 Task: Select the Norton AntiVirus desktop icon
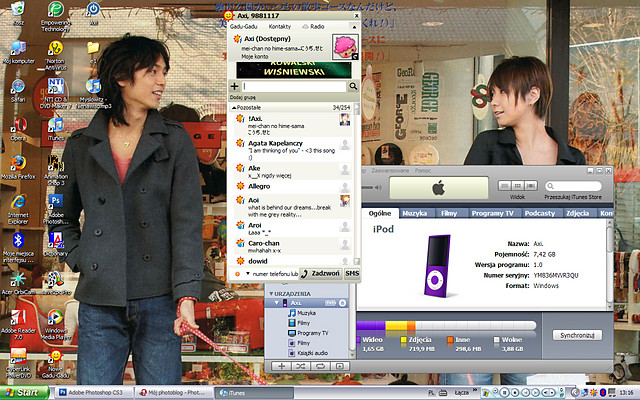(x=56, y=55)
